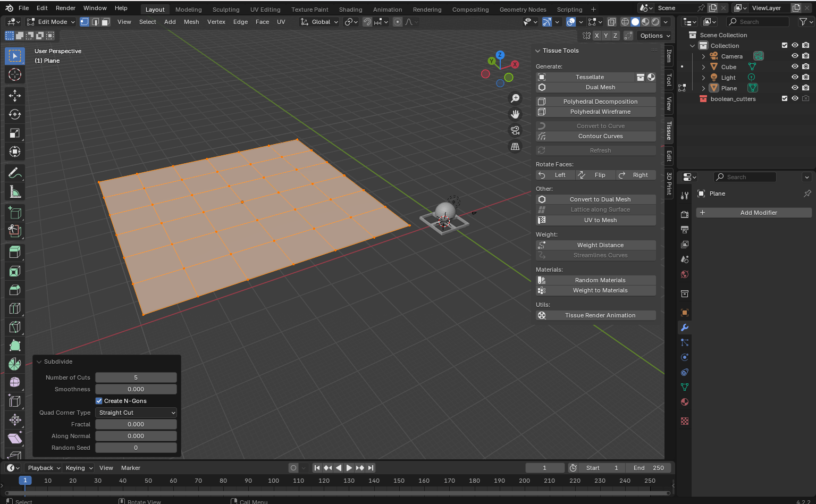
Task: Click Tissue Render Animation button
Action: 596,315
